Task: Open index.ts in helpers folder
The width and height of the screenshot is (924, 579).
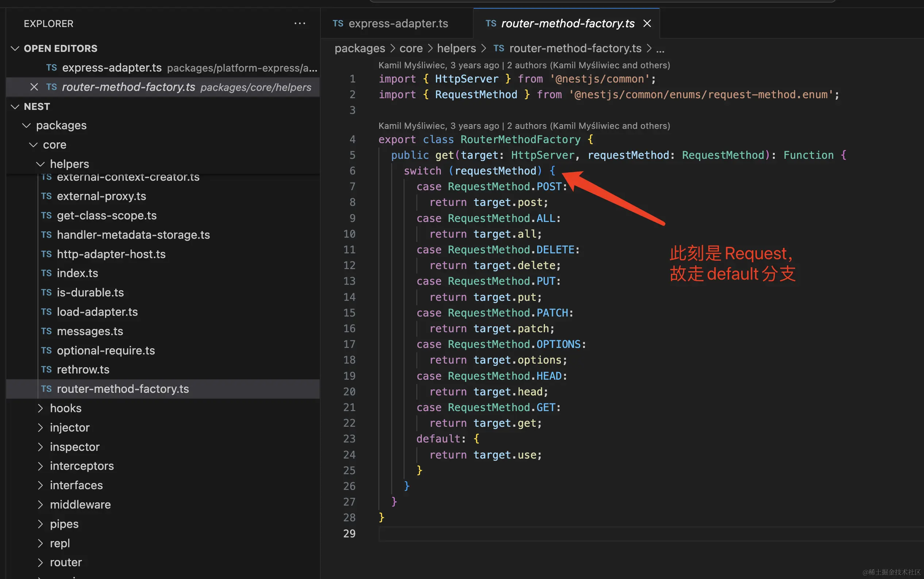Action: (x=163, y=273)
